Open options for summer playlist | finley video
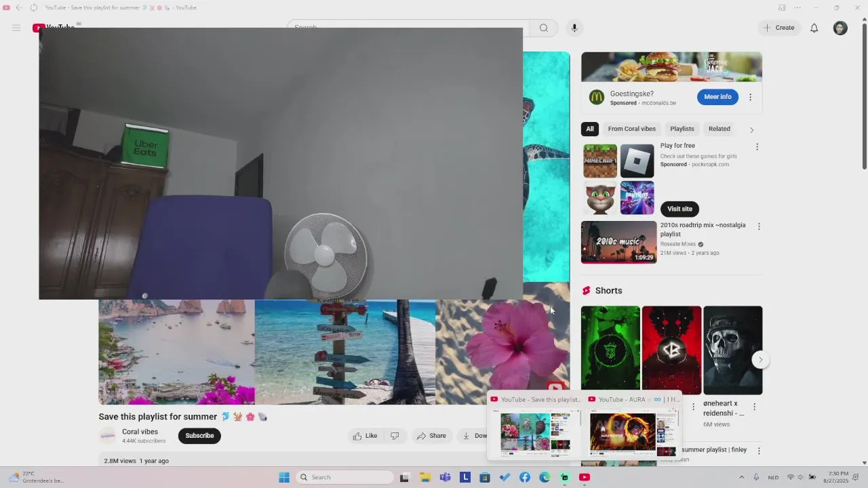Screen dimensions: 868x488 click(x=759, y=451)
